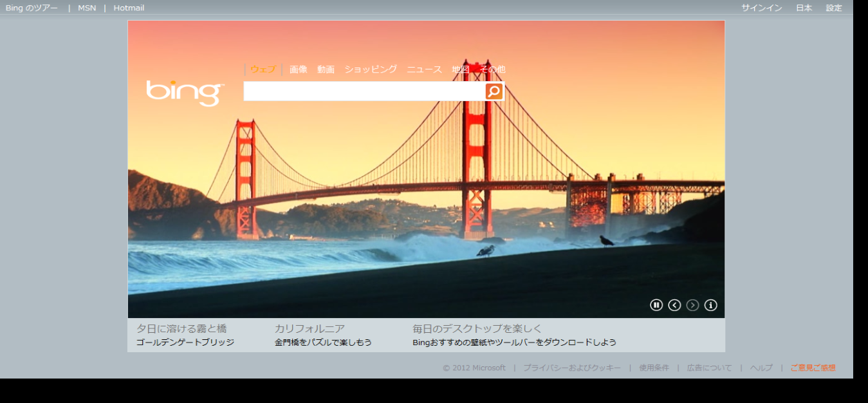Pause the background image slideshow
The image size is (868, 403).
(x=656, y=305)
